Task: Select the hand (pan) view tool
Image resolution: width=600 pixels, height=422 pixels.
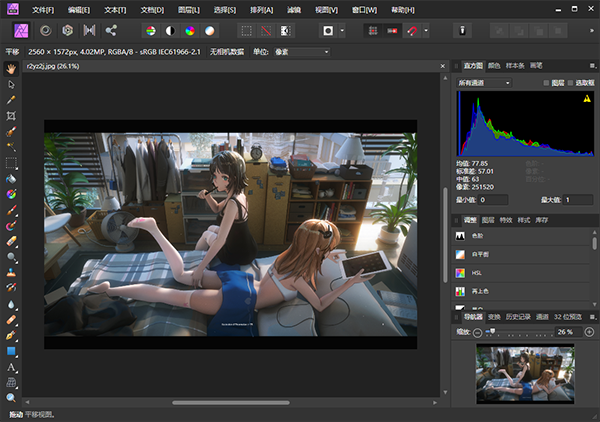Action: point(11,69)
